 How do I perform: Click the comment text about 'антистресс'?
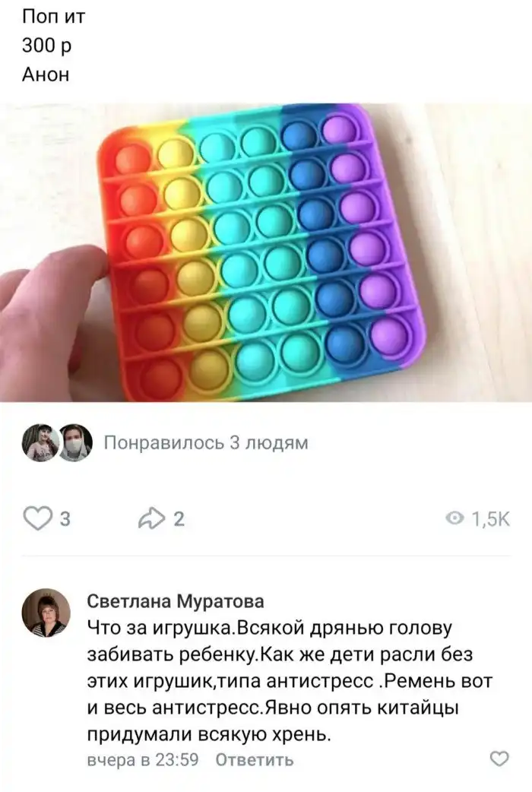click(x=290, y=680)
